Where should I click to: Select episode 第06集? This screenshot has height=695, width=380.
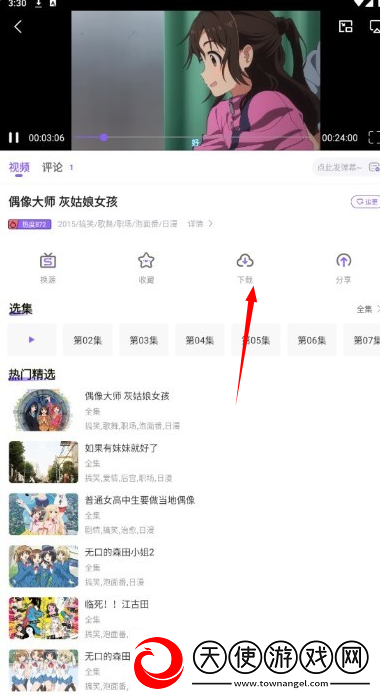[312, 340]
